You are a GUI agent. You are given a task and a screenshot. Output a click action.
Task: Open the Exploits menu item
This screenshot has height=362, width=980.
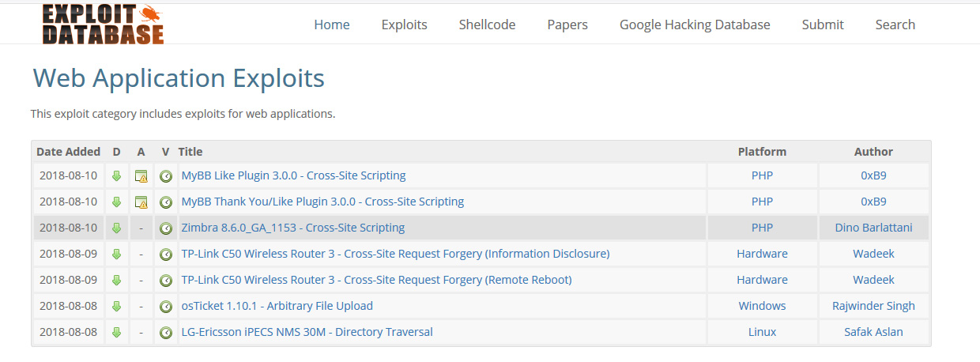click(404, 25)
